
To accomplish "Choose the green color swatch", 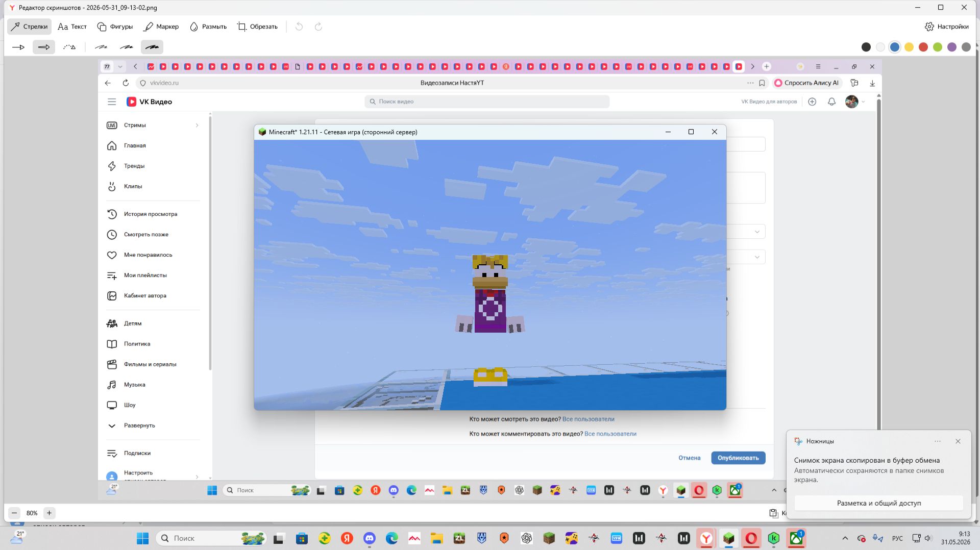I will [x=938, y=47].
